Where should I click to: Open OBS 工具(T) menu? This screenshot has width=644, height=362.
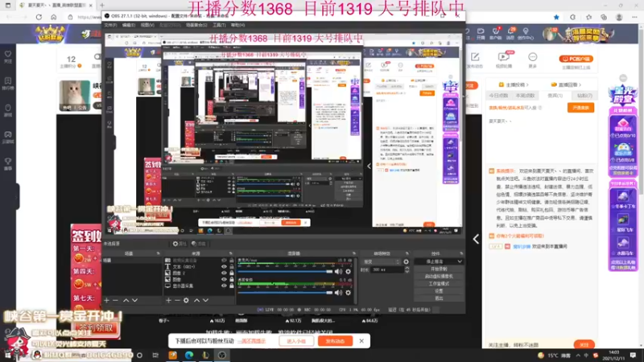coord(219,25)
